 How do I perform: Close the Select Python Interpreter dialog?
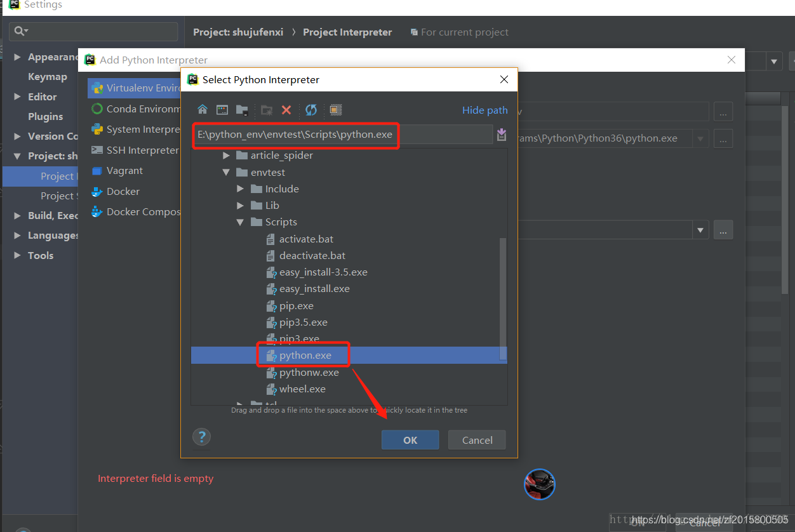tap(504, 79)
